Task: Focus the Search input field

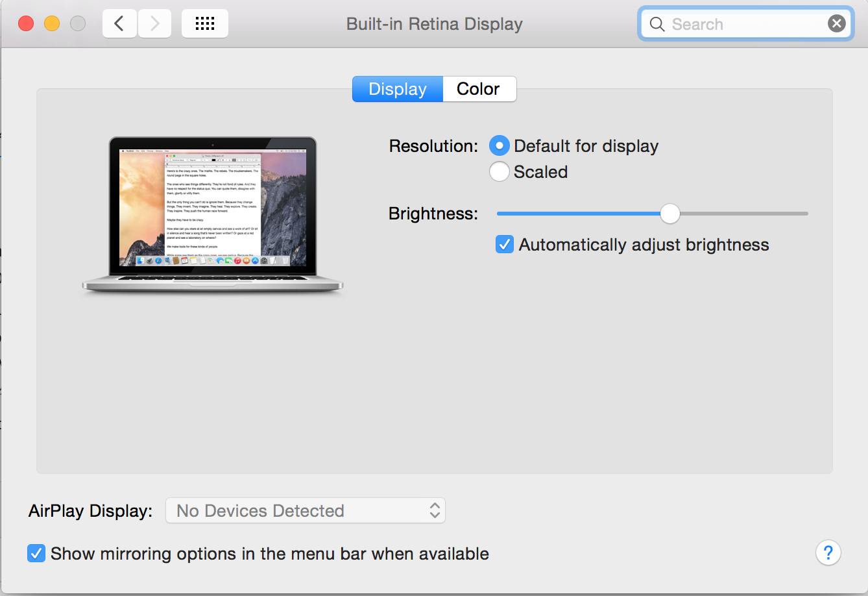Action: (x=746, y=24)
